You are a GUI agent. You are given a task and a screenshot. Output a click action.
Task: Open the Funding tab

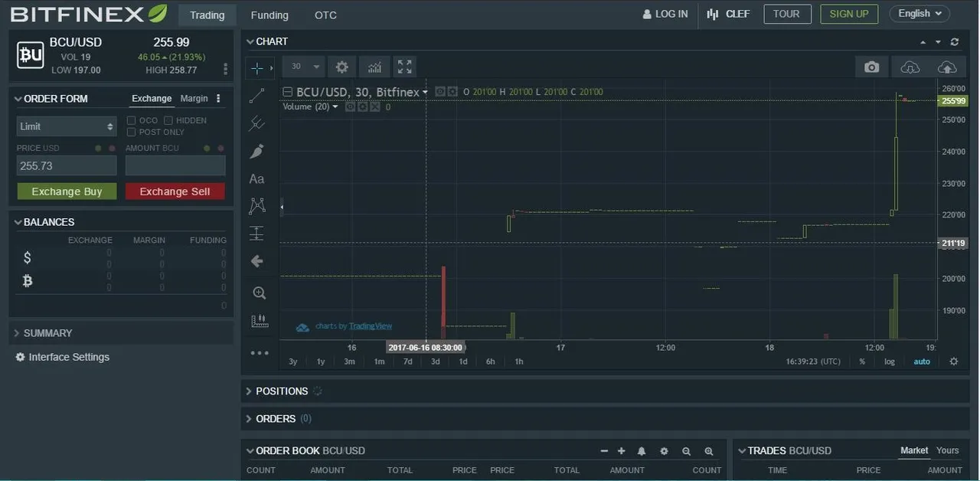pyautogui.click(x=269, y=15)
